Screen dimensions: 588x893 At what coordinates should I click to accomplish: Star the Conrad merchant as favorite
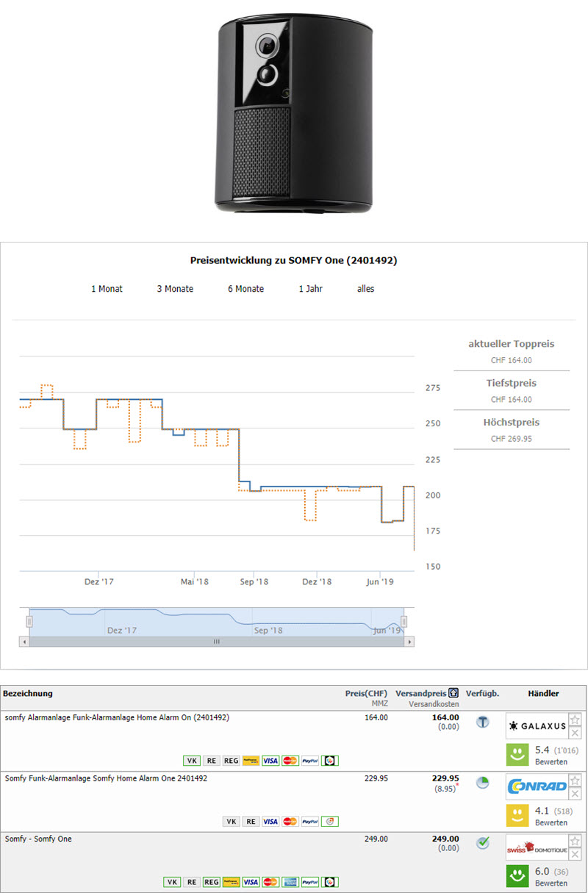(576, 781)
